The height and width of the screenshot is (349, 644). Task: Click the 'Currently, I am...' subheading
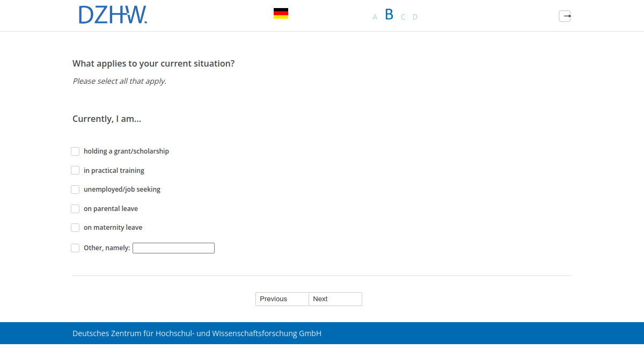(x=107, y=119)
